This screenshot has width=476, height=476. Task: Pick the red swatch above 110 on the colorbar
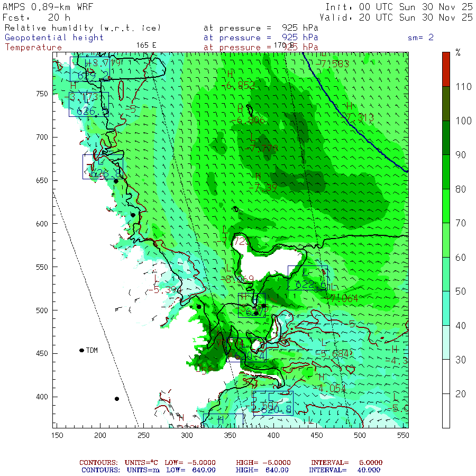click(446, 69)
